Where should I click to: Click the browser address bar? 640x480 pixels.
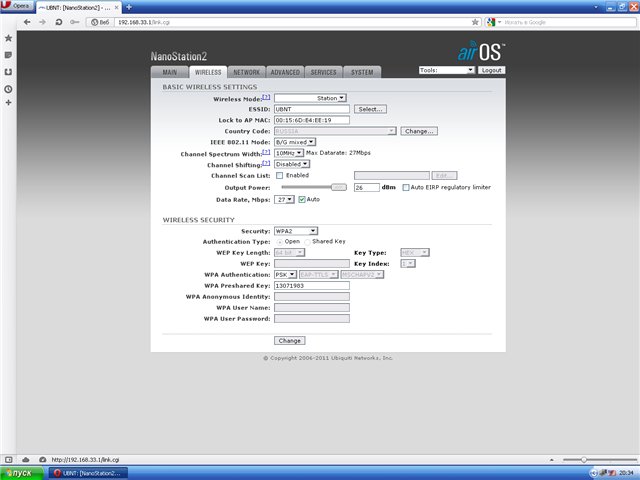pyautogui.click(x=292, y=22)
